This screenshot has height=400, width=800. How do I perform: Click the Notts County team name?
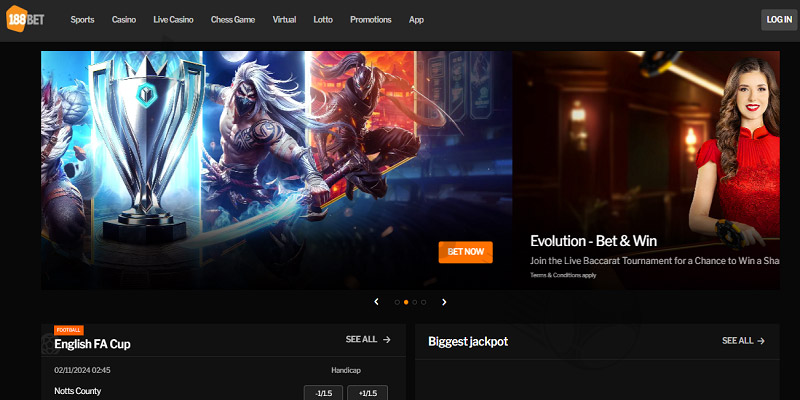(x=78, y=391)
